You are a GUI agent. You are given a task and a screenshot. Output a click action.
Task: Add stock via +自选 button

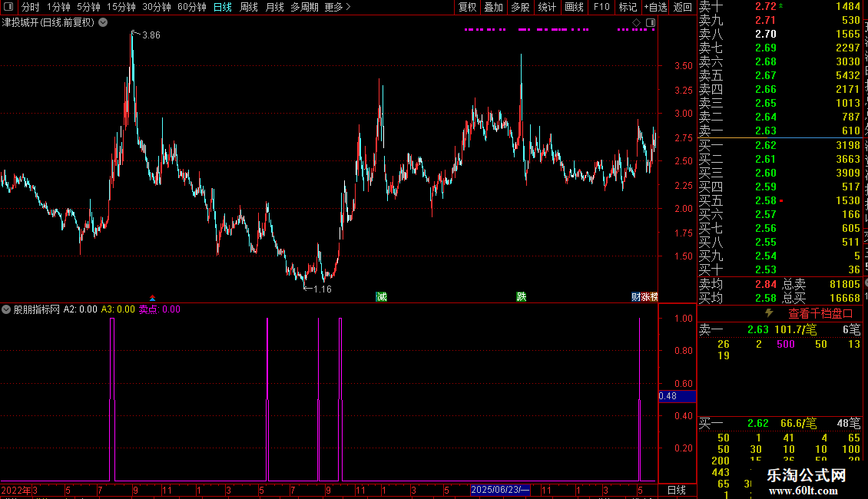pos(655,7)
